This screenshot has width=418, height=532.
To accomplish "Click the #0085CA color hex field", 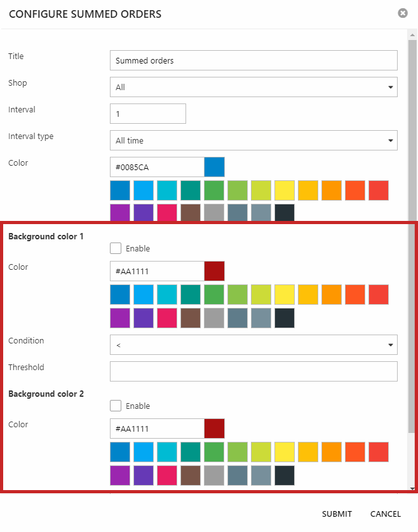I will [x=157, y=167].
